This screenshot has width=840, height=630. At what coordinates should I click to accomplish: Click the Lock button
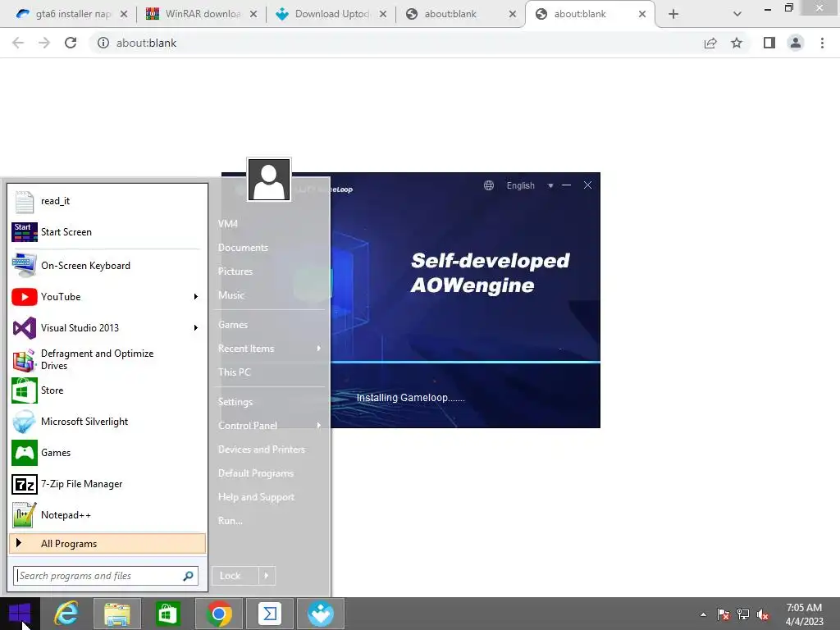tap(235, 576)
